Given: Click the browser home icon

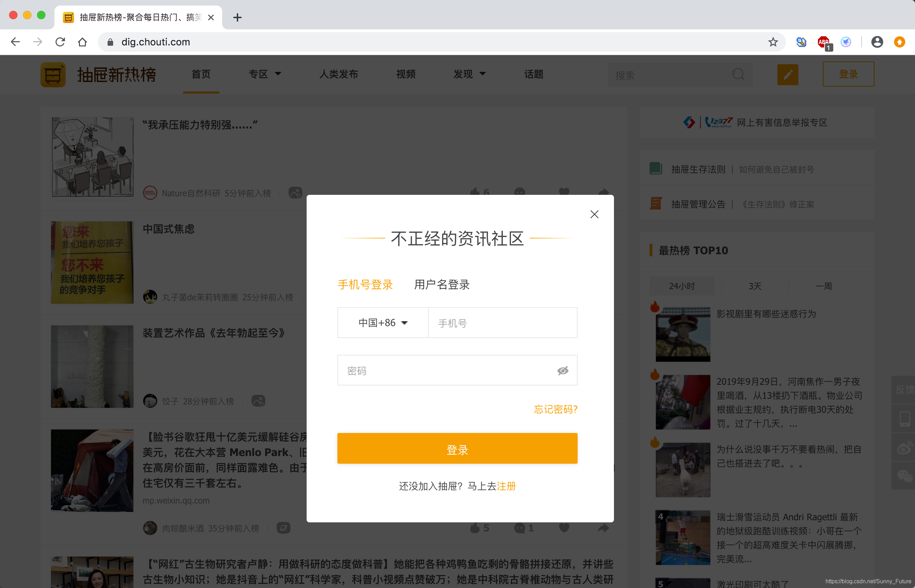Looking at the screenshot, I should click(82, 42).
